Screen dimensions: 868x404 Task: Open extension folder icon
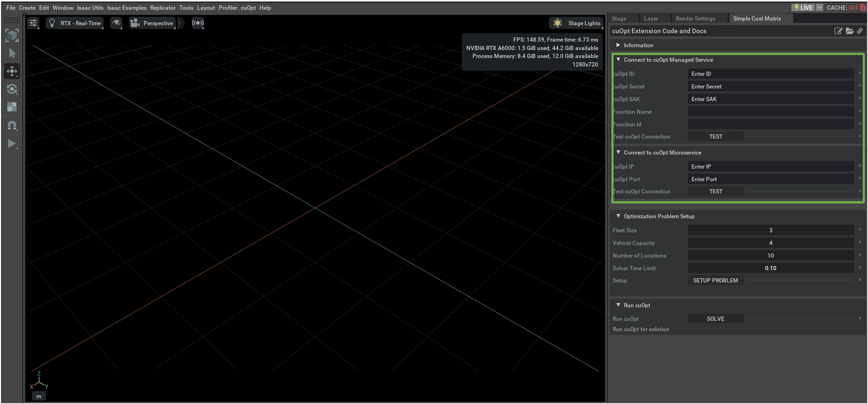849,31
